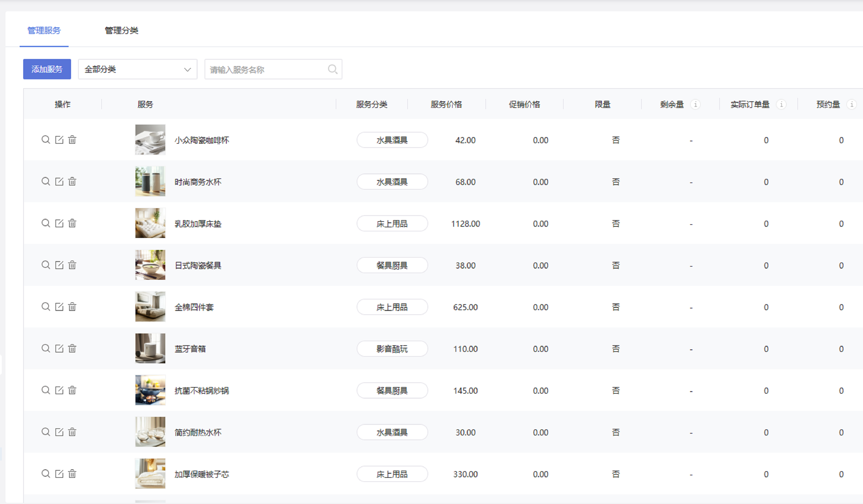Click search magnifier in service name field

[332, 69]
